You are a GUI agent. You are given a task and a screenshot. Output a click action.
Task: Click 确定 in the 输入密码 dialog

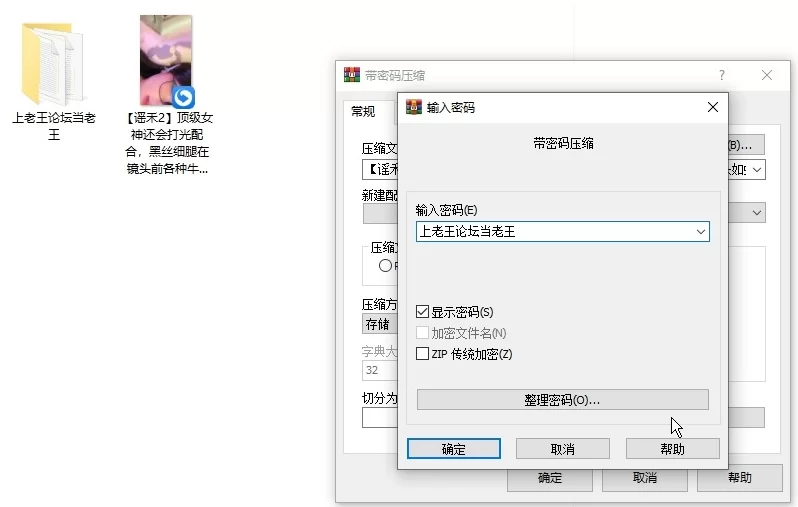(453, 448)
